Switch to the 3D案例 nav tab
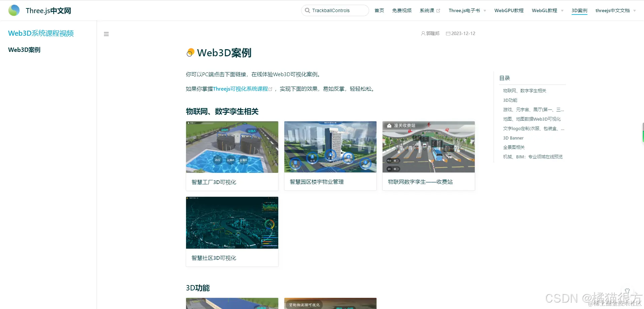The width and height of the screenshot is (644, 309). point(579,10)
